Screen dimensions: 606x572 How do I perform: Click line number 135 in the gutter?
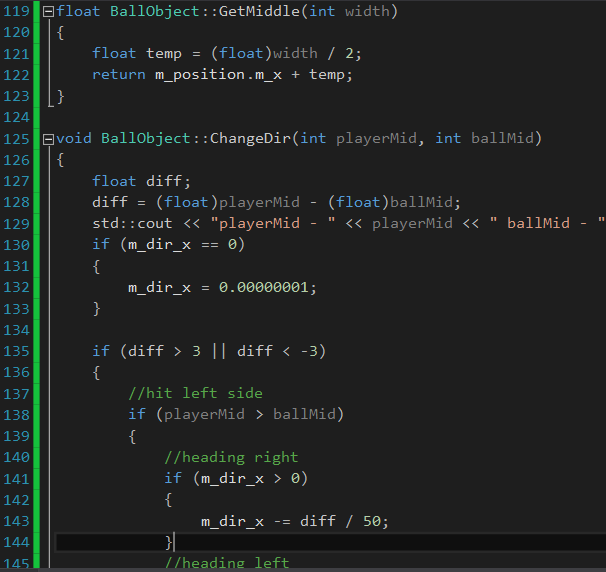[17, 350]
